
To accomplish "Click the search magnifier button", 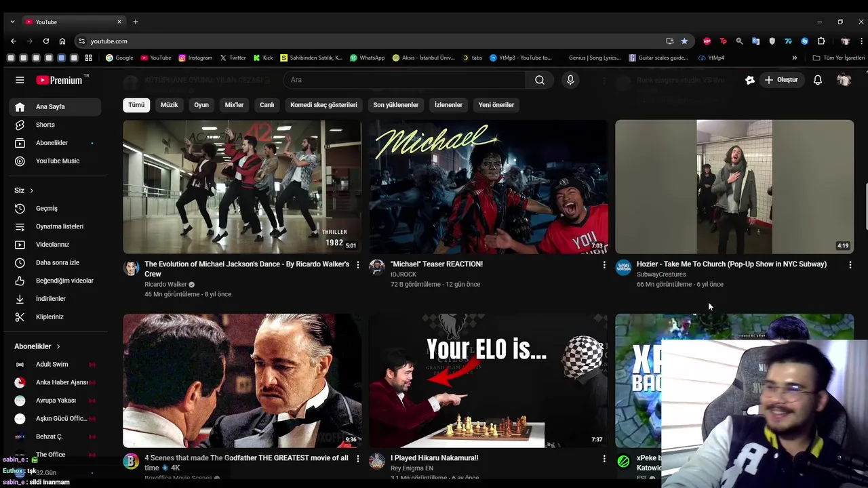I will click(x=539, y=80).
